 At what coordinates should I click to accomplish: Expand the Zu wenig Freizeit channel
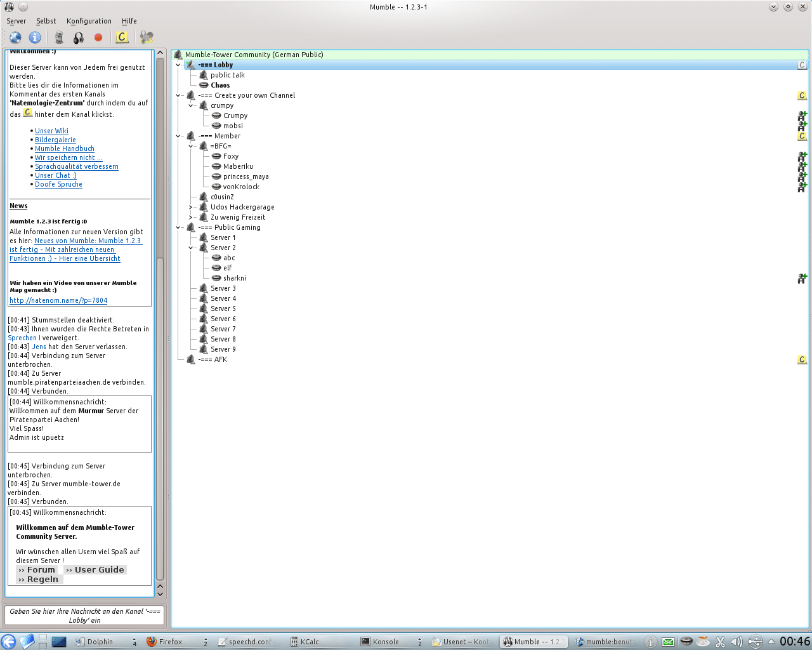(x=191, y=217)
